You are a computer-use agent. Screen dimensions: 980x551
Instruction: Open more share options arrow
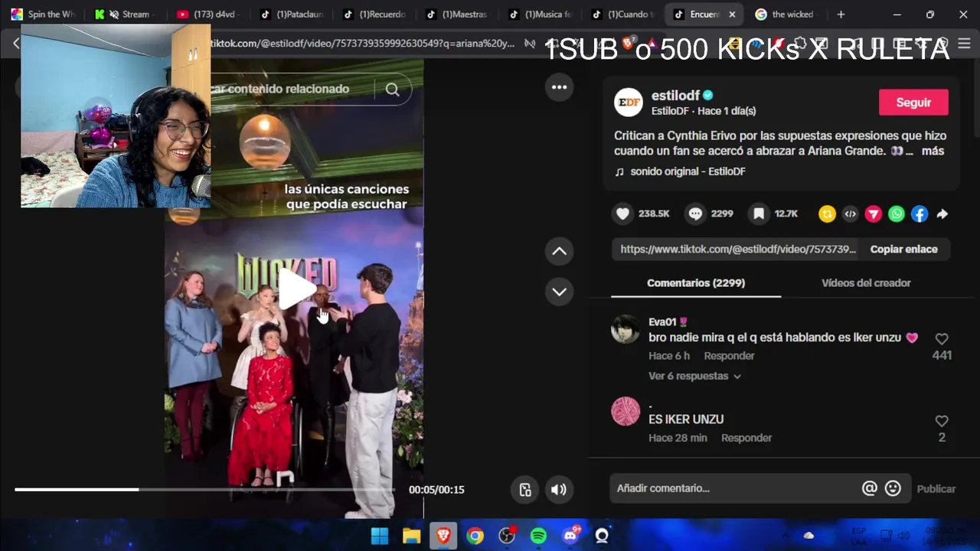pyautogui.click(x=942, y=214)
